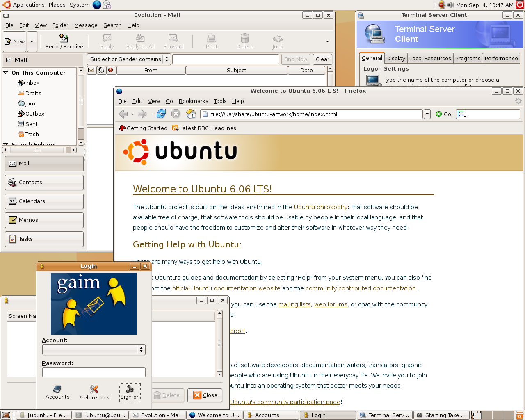
Task: Switch to Calendars in Evolution sidebar
Action: (x=44, y=201)
